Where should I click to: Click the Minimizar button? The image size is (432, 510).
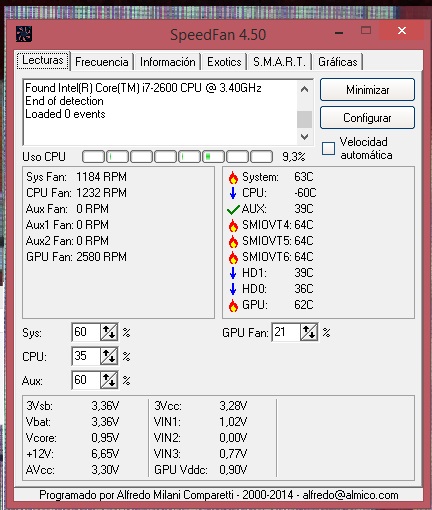click(367, 90)
